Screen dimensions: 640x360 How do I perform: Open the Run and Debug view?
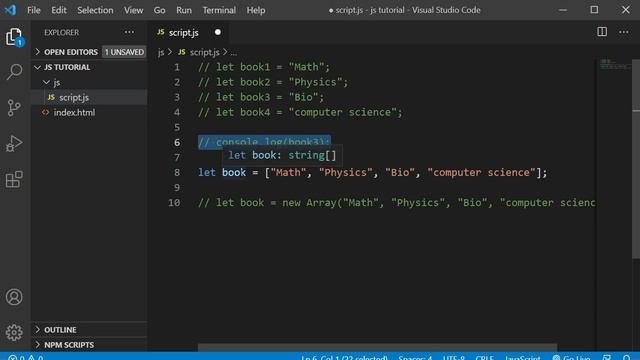click(14, 144)
